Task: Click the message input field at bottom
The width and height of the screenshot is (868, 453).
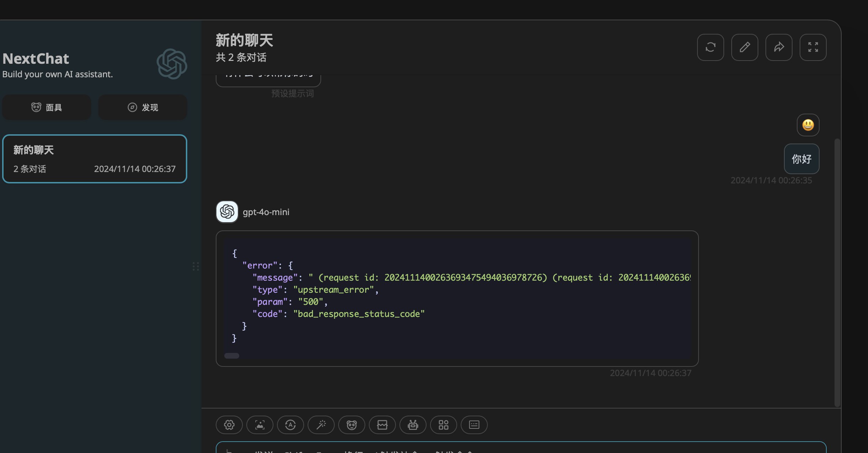Action: click(521, 447)
